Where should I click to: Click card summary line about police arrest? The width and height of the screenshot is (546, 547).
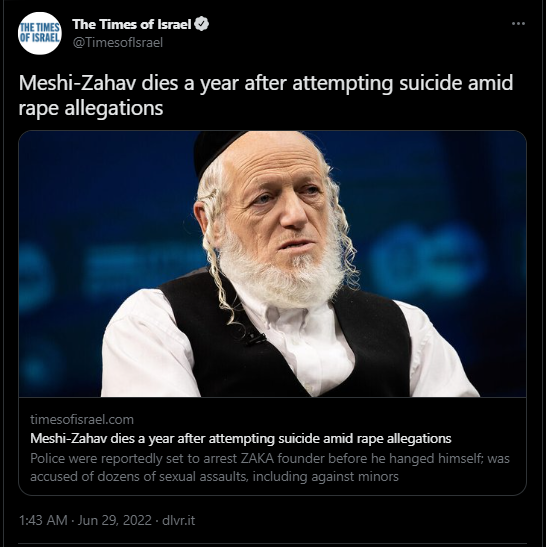click(270, 458)
